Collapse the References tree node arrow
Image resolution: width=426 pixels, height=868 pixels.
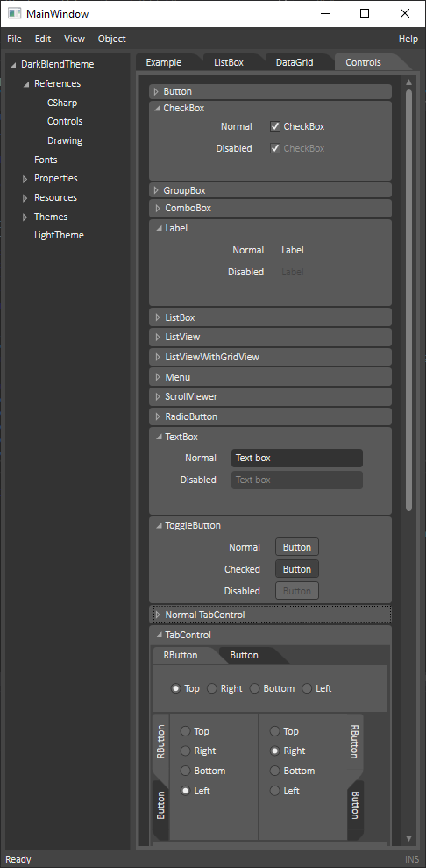[x=26, y=84]
